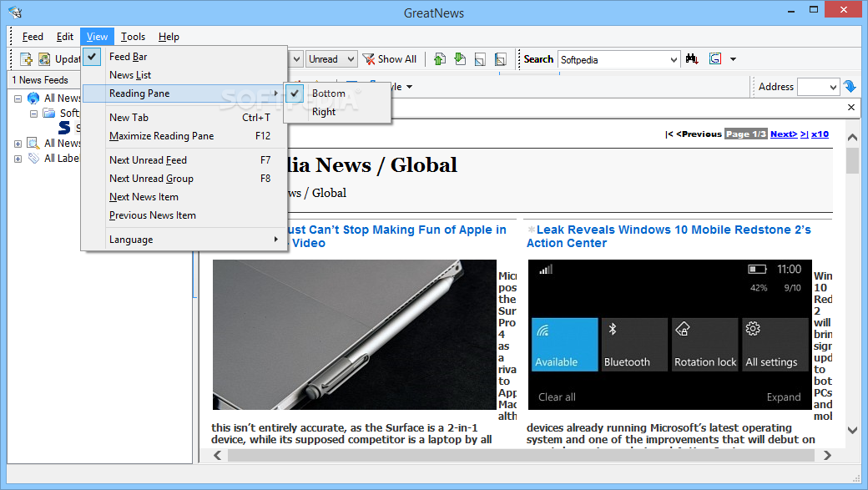868x490 pixels.
Task: Close the tab with the X button
Action: pyautogui.click(x=851, y=108)
